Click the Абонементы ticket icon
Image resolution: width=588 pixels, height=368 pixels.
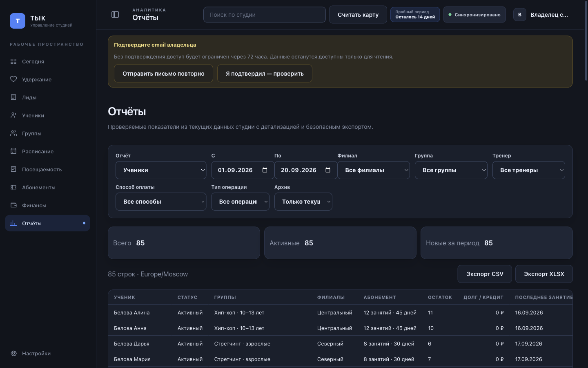point(13,187)
